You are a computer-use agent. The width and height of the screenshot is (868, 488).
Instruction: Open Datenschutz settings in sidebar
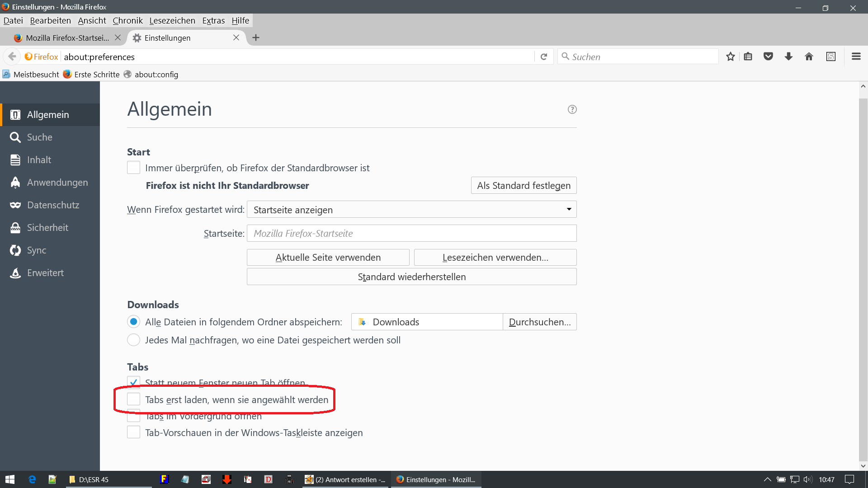coord(53,205)
